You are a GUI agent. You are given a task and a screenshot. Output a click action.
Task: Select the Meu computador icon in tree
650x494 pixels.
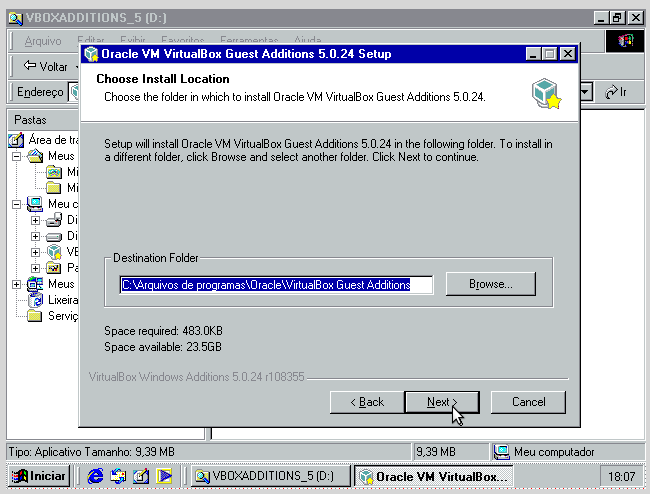pyautogui.click(x=35, y=204)
